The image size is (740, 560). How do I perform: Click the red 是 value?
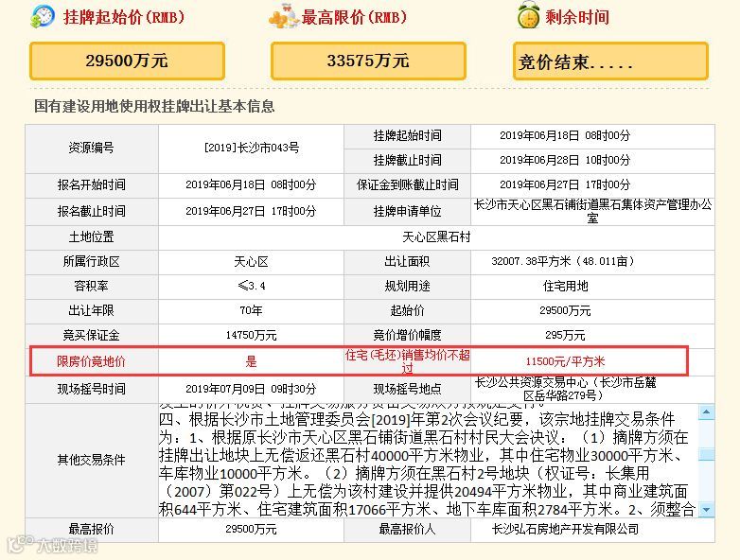pyautogui.click(x=251, y=362)
